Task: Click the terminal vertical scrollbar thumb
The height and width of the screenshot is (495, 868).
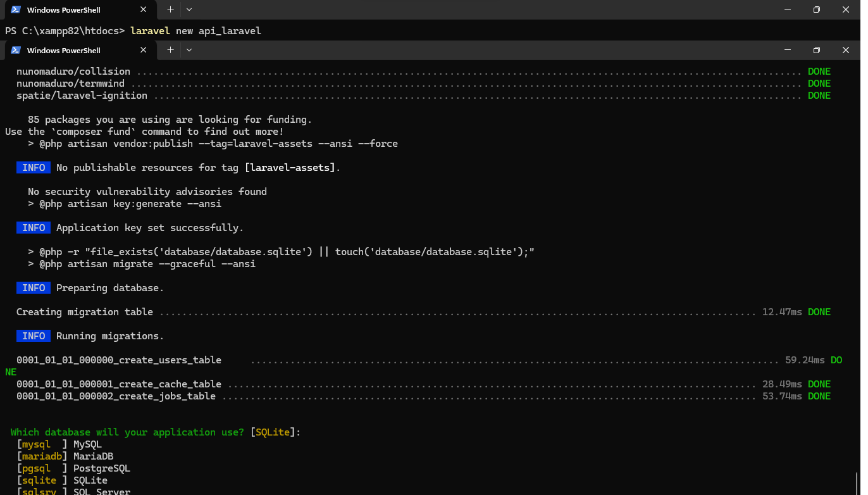Action: pyautogui.click(x=857, y=482)
